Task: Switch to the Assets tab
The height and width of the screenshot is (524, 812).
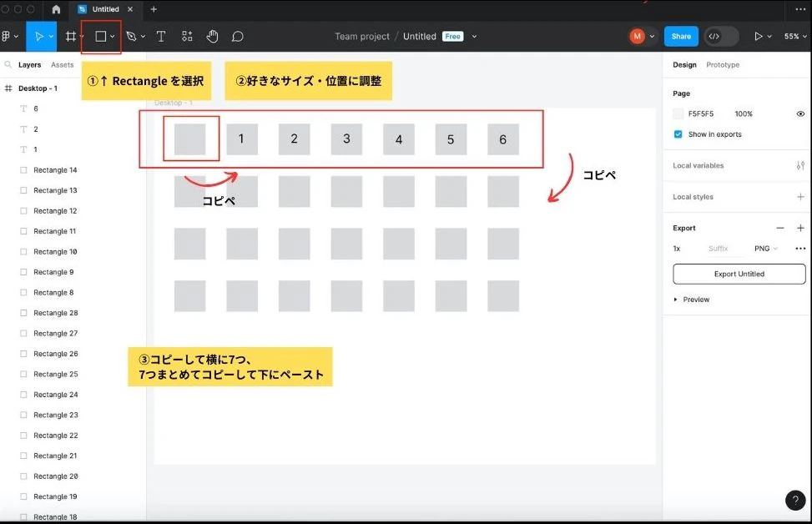Action: tap(62, 65)
